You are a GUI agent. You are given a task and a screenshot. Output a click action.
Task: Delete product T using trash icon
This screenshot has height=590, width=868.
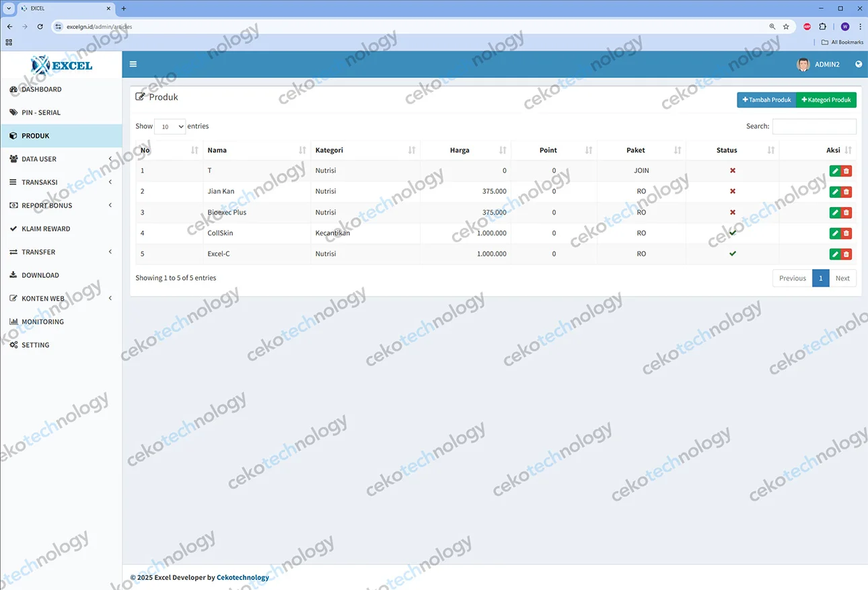(846, 171)
